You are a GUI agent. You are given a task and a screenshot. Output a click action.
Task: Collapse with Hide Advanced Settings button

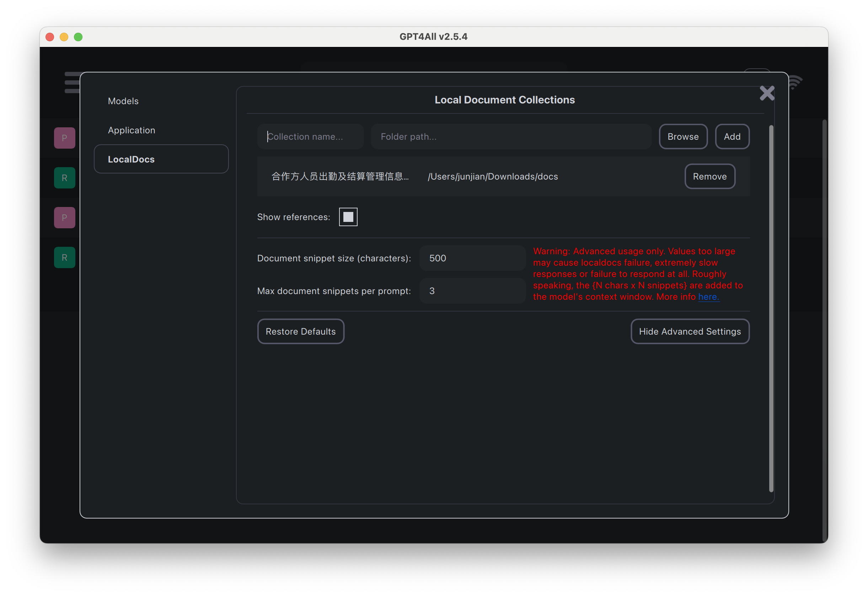690,331
